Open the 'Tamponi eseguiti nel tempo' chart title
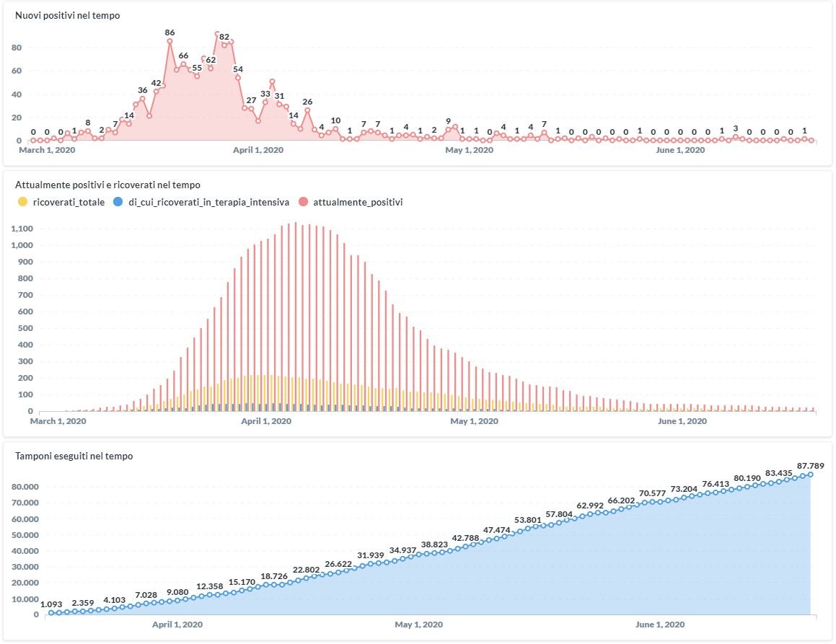Viewport: 836px width, 644px height. (x=74, y=456)
